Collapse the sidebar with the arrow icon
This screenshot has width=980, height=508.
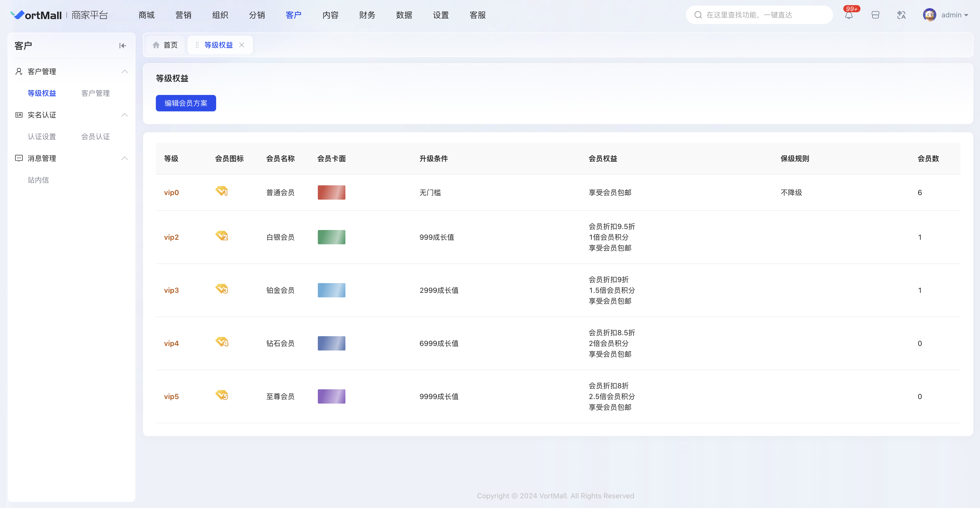[123, 46]
